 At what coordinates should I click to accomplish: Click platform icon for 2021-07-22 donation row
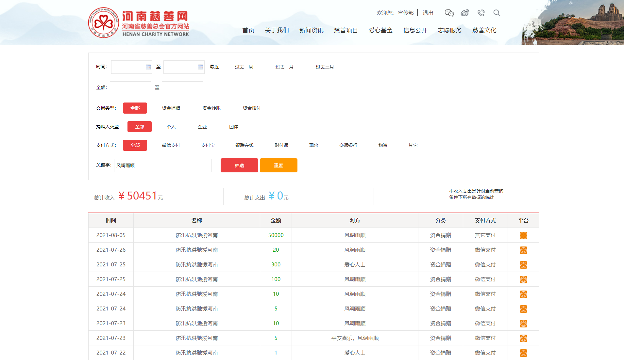(523, 353)
